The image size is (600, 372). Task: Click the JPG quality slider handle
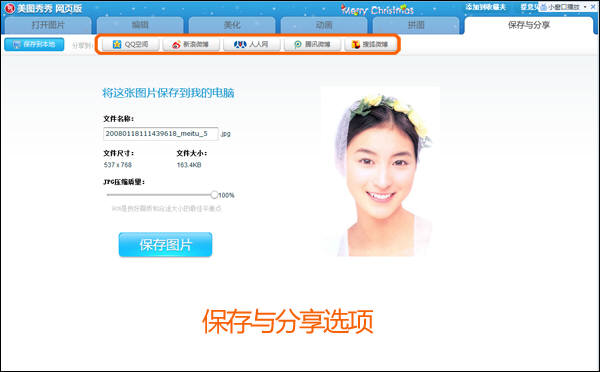click(x=214, y=195)
